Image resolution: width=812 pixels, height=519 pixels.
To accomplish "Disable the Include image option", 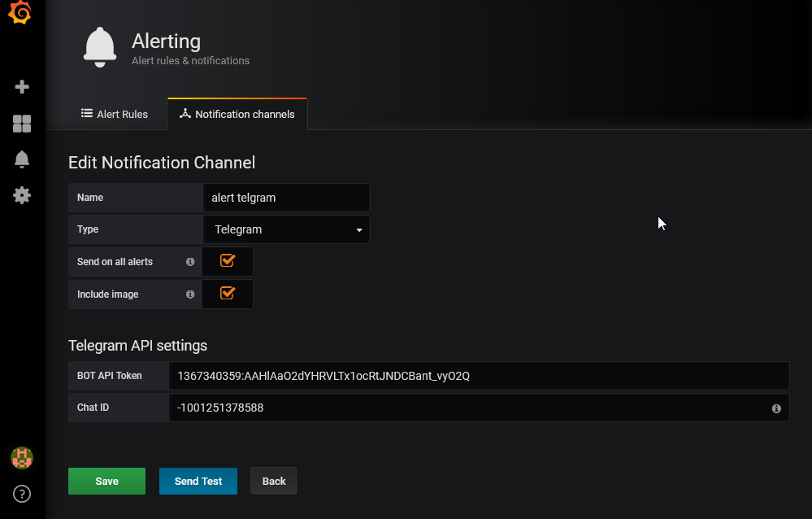I will pyautogui.click(x=227, y=293).
